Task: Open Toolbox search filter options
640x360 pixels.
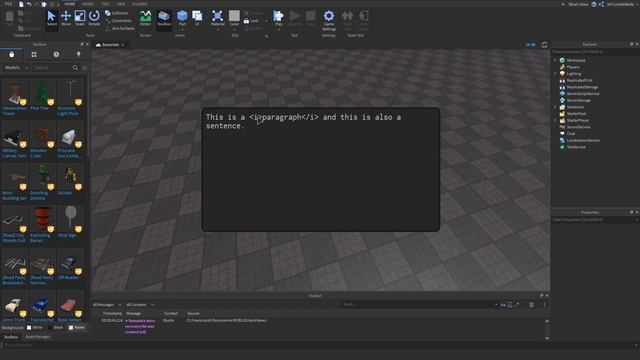Action: tap(84, 68)
